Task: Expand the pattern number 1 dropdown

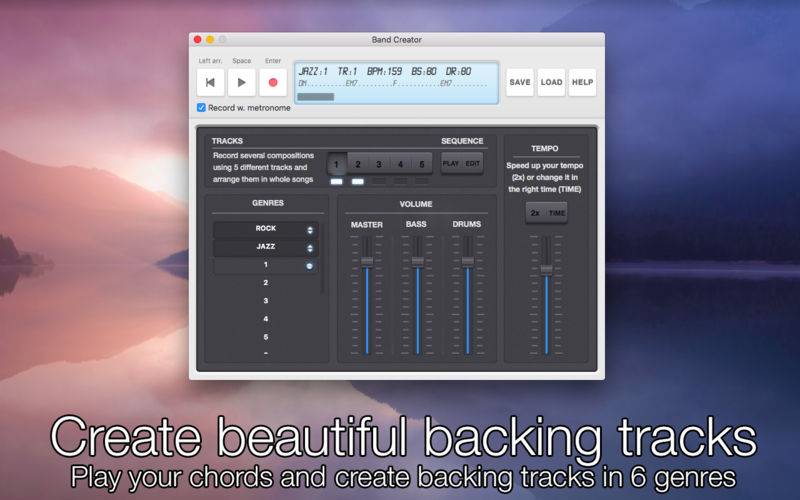Action: click(266, 265)
